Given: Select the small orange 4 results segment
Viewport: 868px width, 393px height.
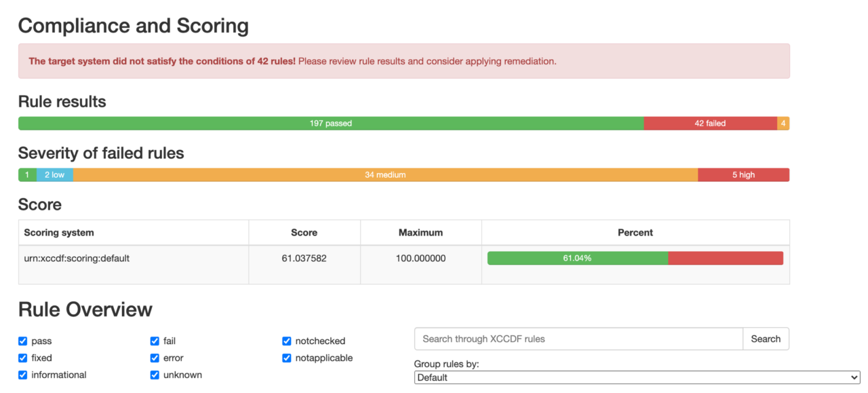Looking at the screenshot, I should pyautogui.click(x=783, y=124).
